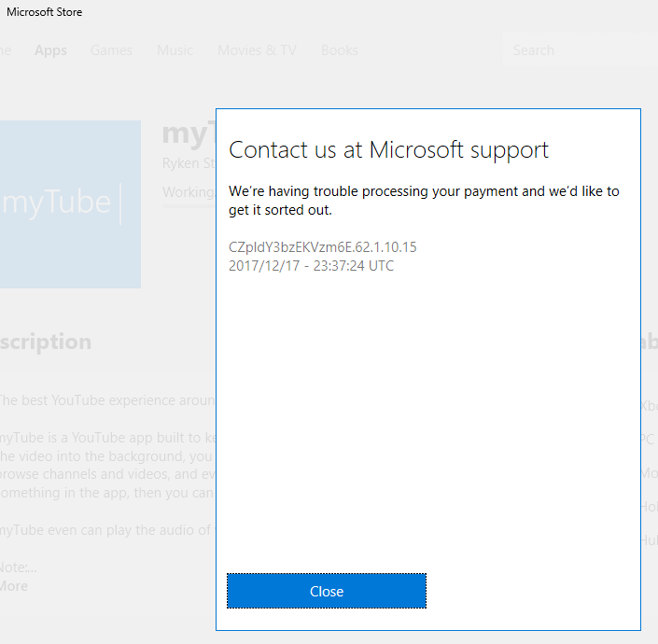Viewport: 658px width, 644px height.
Task: Expand description with the More link
Action: [x=14, y=586]
